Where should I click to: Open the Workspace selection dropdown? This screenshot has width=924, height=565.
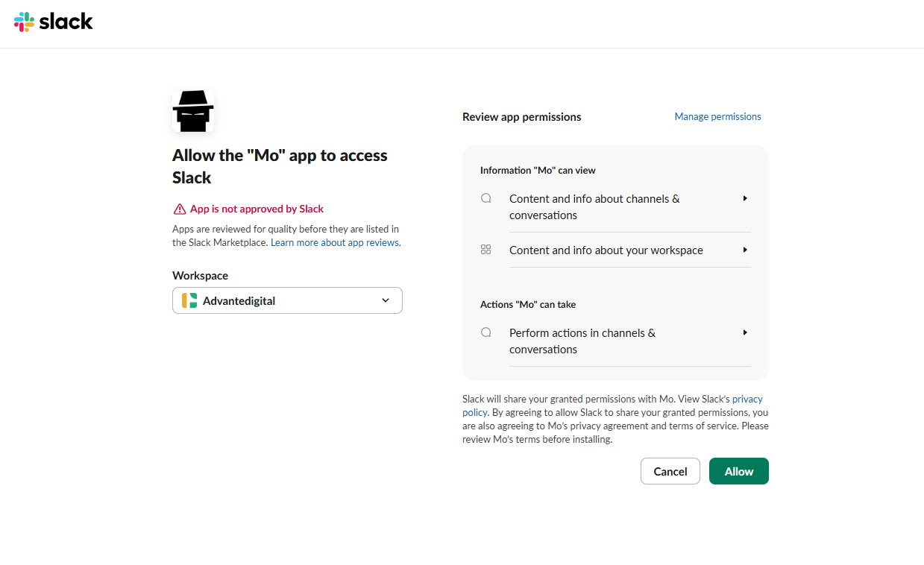287,300
